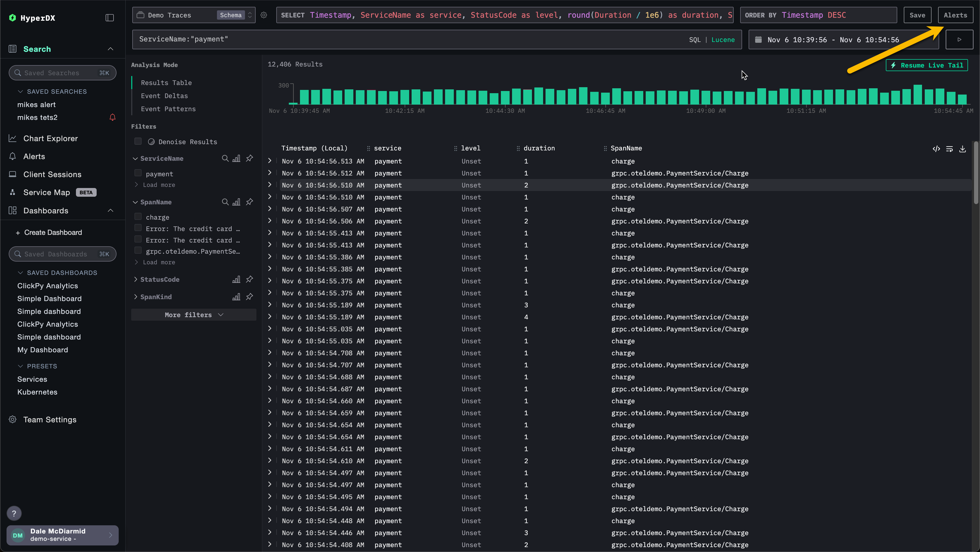
Task: Pin the SpanName filter
Action: (249, 202)
